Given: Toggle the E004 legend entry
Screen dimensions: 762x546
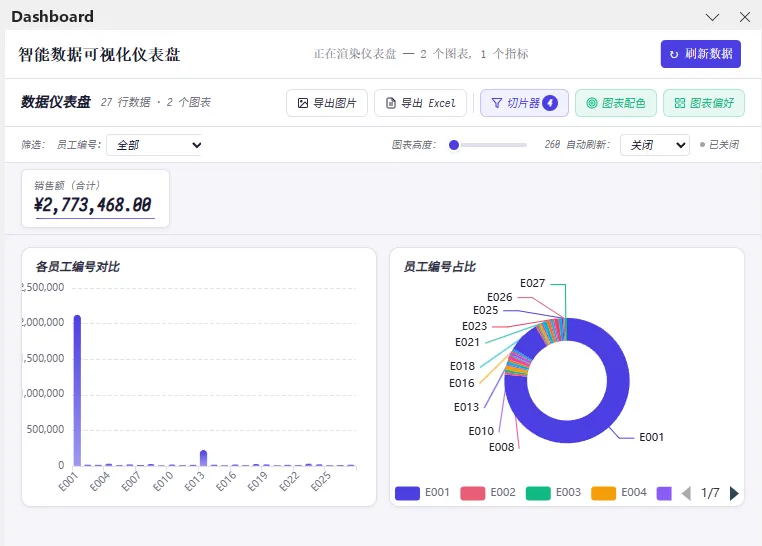Looking at the screenshot, I should (x=619, y=493).
